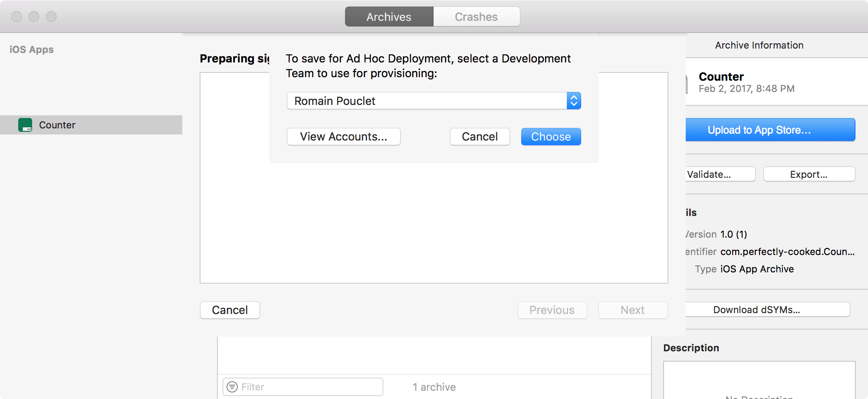Click the Archive Information heading
868x399 pixels.
coord(759,45)
